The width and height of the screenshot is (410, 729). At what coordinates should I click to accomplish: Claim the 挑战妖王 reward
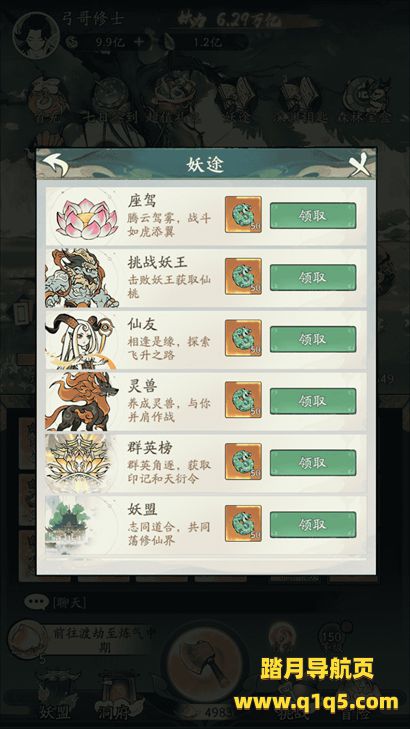313,278
